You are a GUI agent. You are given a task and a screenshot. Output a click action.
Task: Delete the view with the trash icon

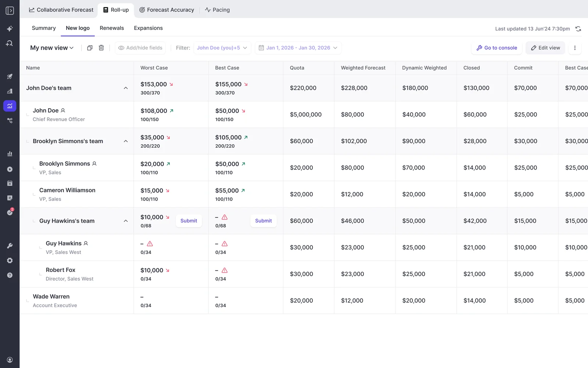coord(101,48)
